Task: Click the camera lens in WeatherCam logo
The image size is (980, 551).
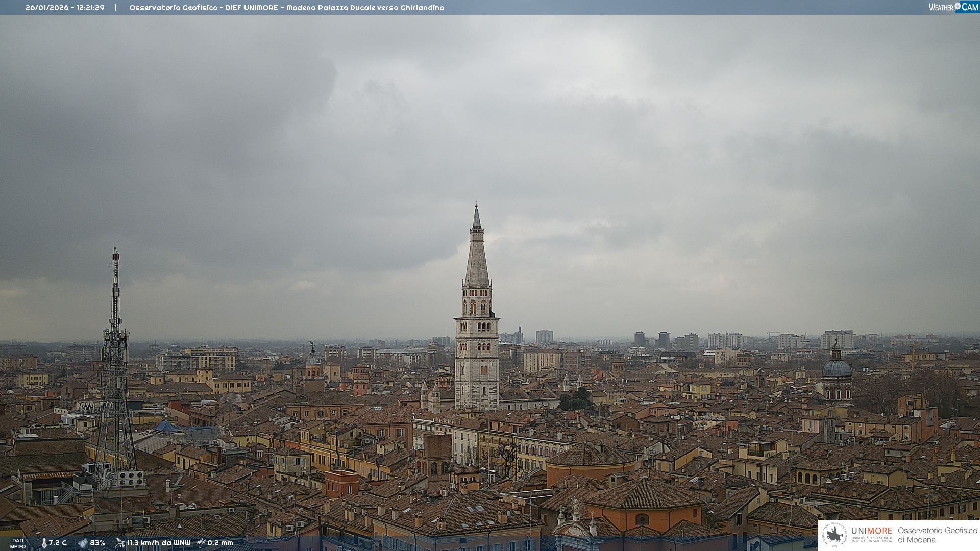Action: pyautogui.click(x=958, y=6)
